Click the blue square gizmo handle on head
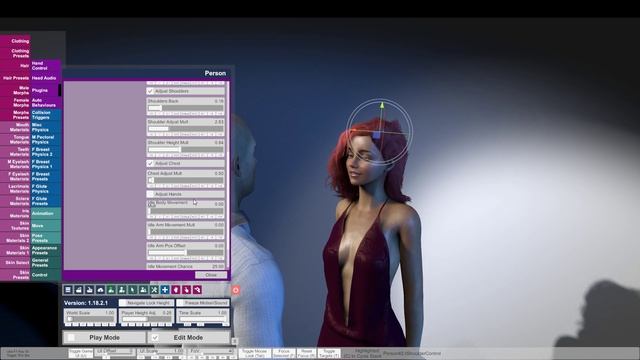640x360 pixels. 376,135
